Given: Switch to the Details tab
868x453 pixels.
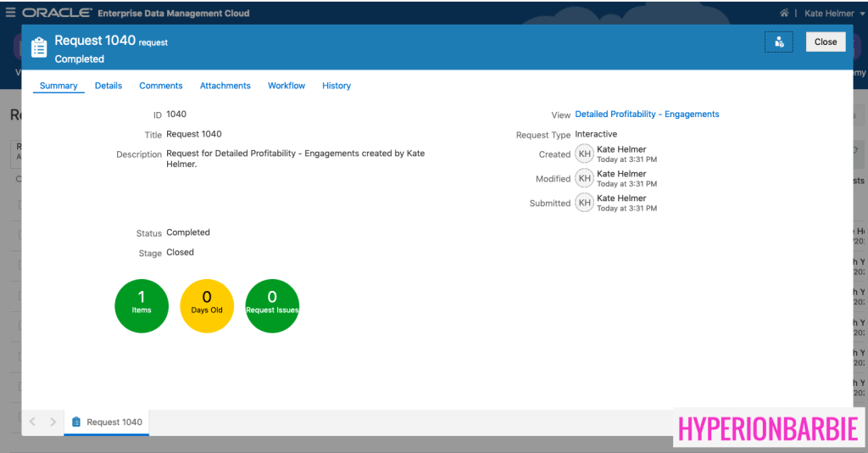Looking at the screenshot, I should click(108, 86).
